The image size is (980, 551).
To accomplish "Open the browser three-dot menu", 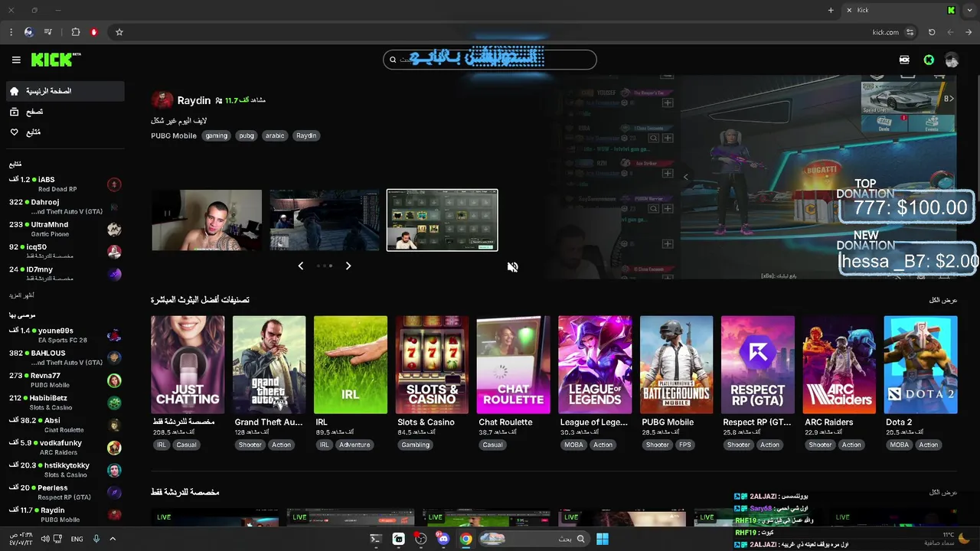I will tap(11, 32).
